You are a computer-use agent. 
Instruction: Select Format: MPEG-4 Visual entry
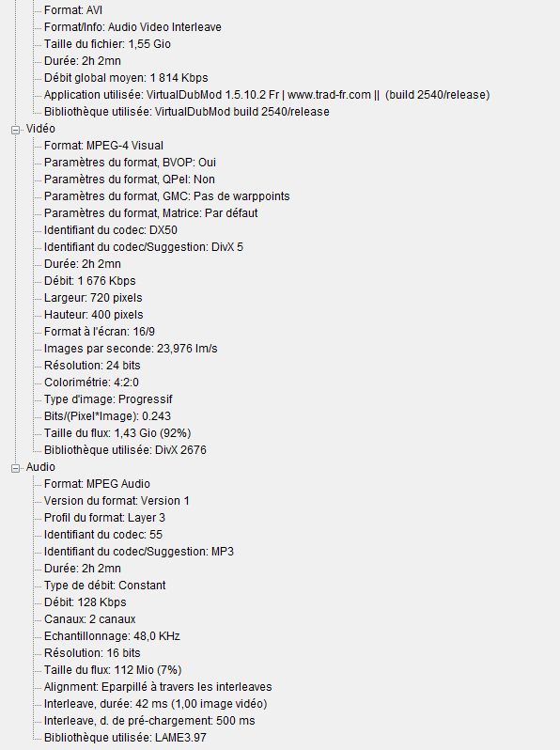pyautogui.click(x=103, y=146)
